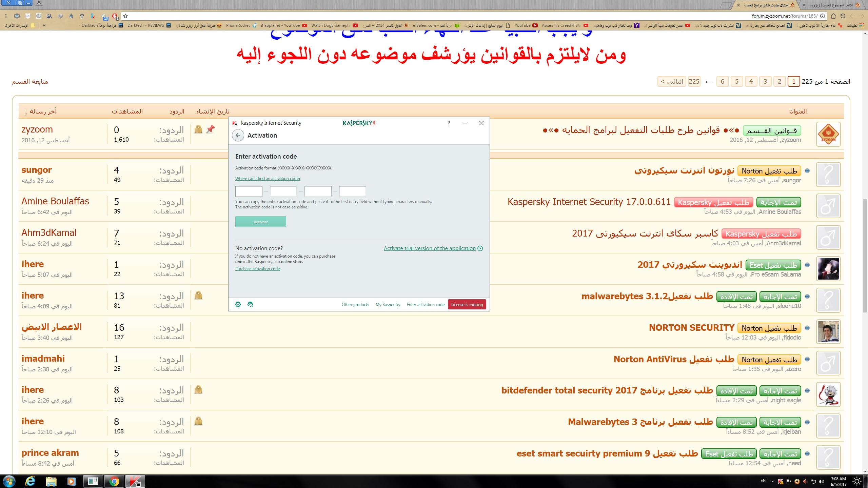Click the night eagle avatar on bitdefender thread

click(x=828, y=394)
